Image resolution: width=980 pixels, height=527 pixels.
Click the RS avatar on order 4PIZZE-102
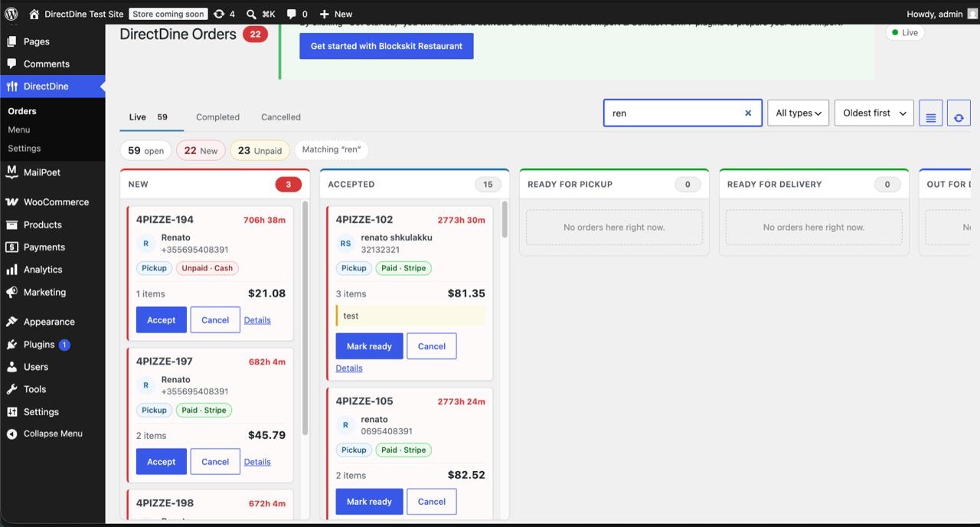point(345,244)
